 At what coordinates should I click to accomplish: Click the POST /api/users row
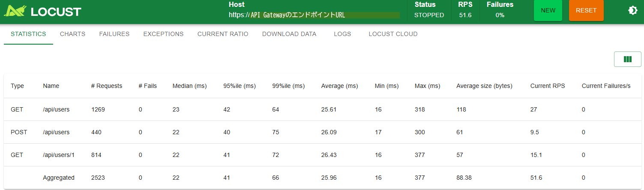[56, 132]
